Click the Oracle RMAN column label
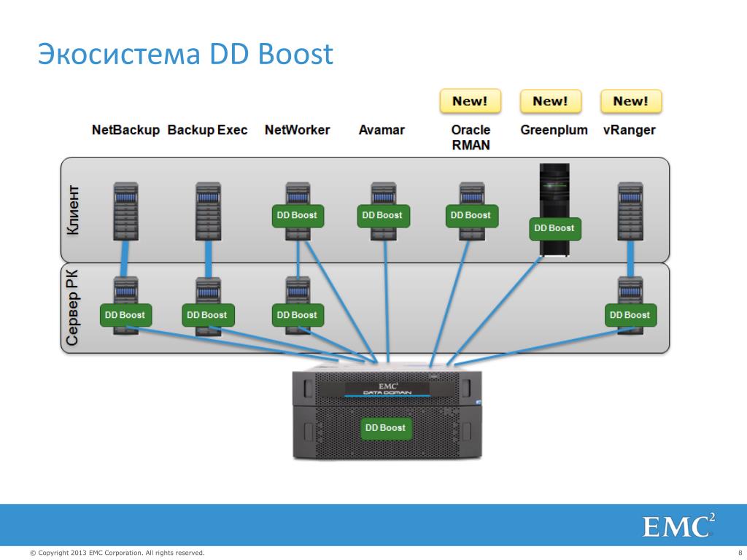Screen dimensions: 747x560 coord(471,138)
